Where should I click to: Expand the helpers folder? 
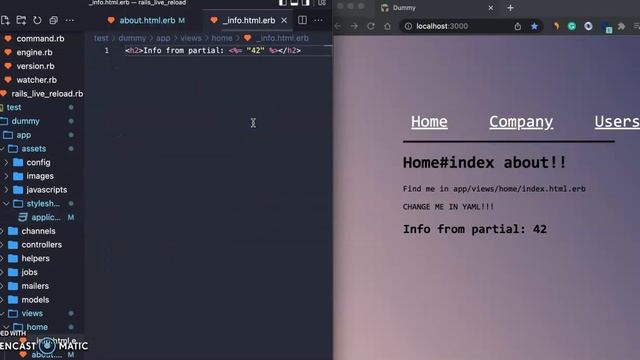tap(35, 258)
